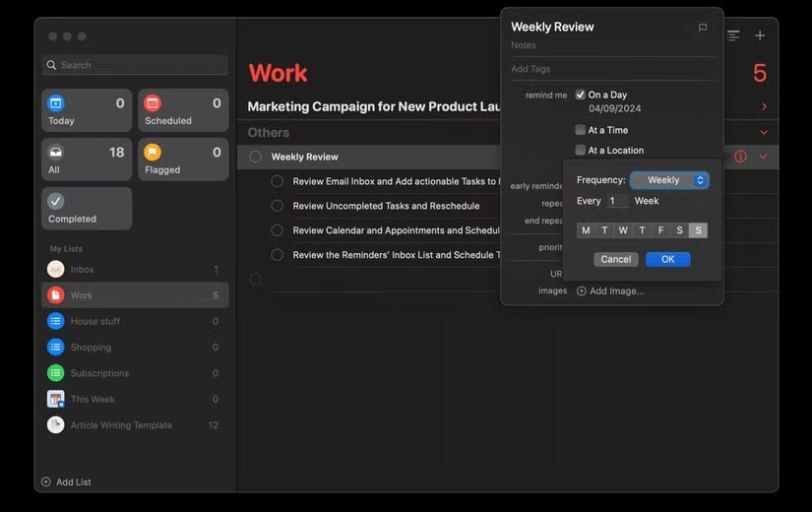Open the Scheduled smart list tile
The image size is (812, 512).
[183, 110]
